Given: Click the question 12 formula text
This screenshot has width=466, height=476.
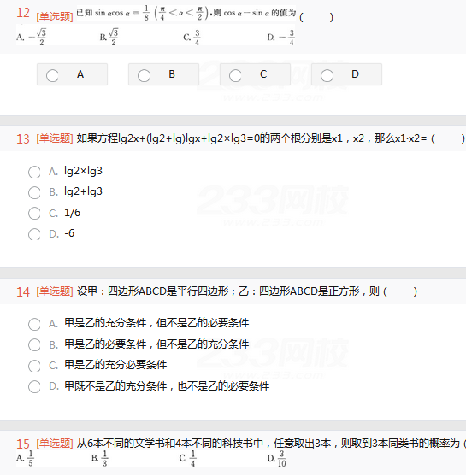Looking at the screenshot, I should pos(186,14).
